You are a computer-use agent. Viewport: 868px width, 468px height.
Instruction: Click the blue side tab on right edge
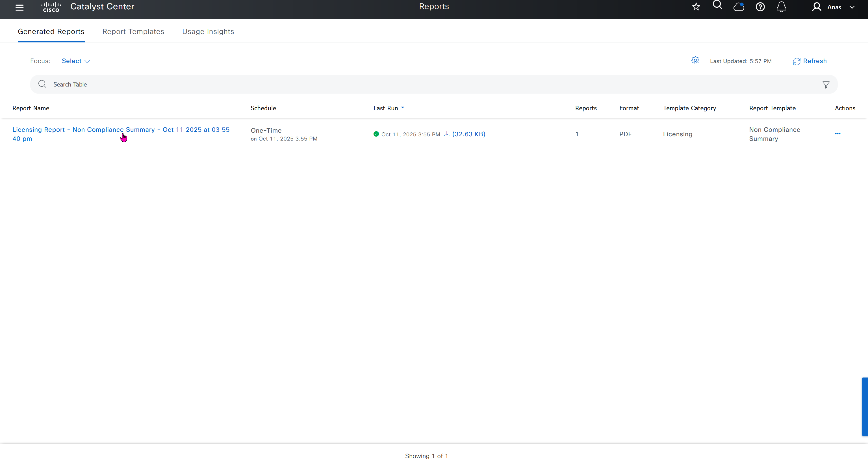click(865, 407)
